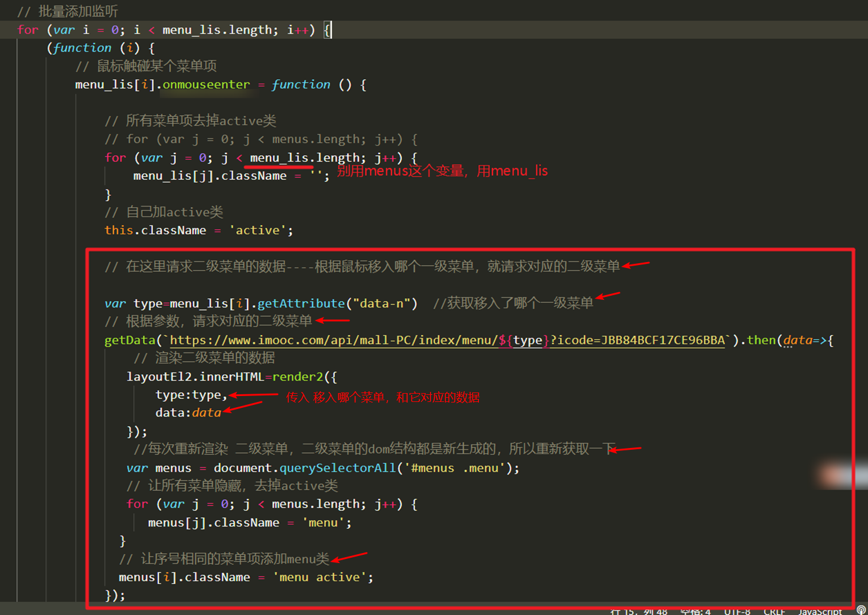
Task: Click the comment 根据参数,请求对应的二级菜单
Action: (208, 321)
